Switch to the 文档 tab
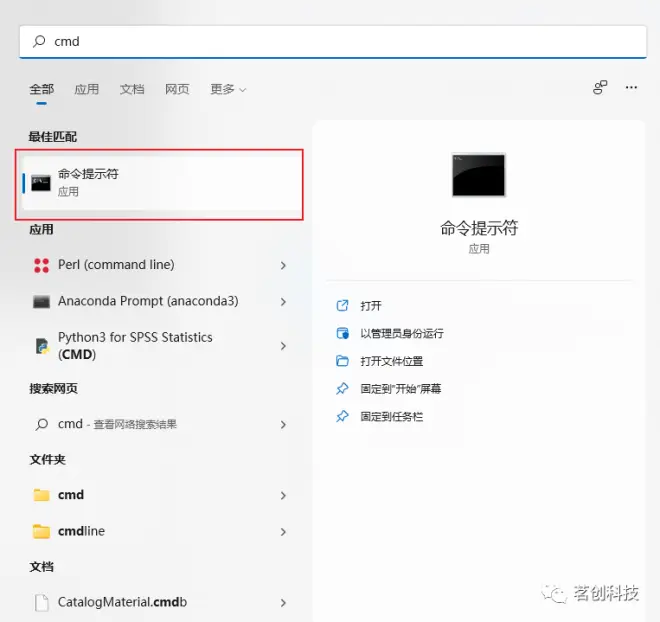 (x=132, y=89)
